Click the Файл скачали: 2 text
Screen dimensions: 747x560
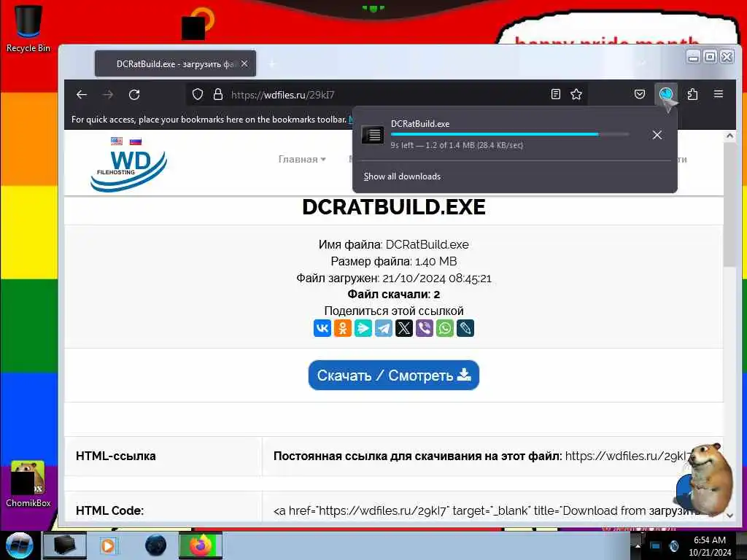coord(393,295)
